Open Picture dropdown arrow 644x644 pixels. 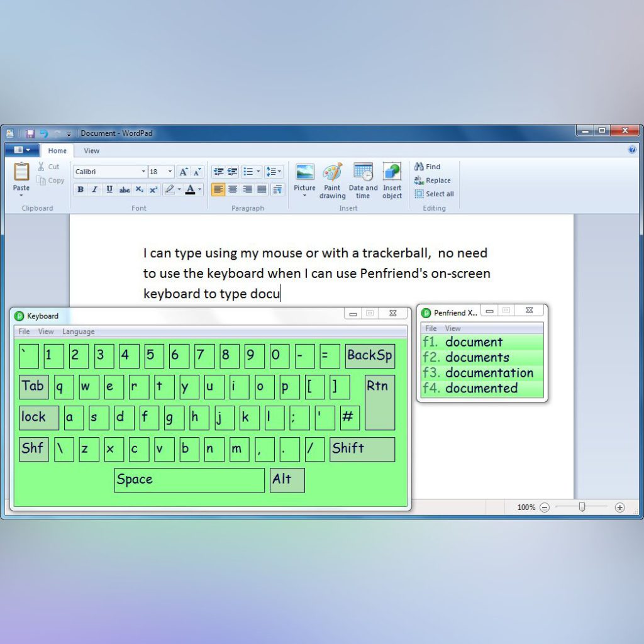pyautogui.click(x=305, y=196)
